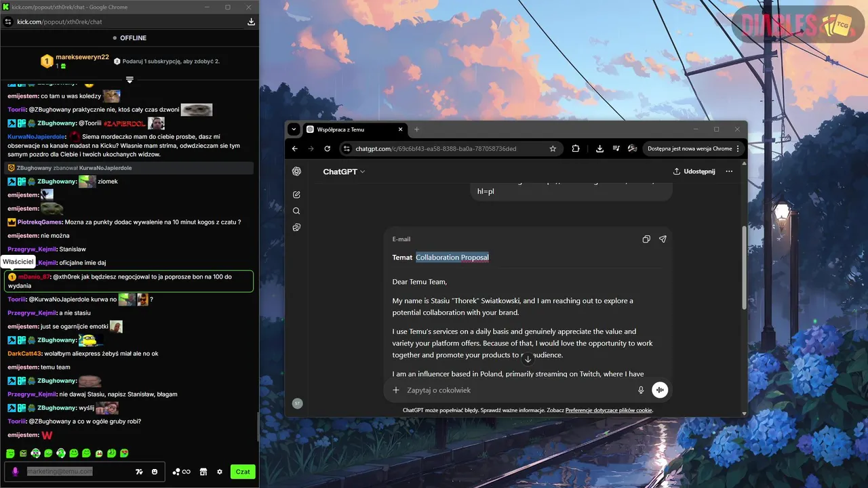Screen dimensions: 868x488
Task: Click the Kick chat scrollbar
Action: tap(257, 428)
